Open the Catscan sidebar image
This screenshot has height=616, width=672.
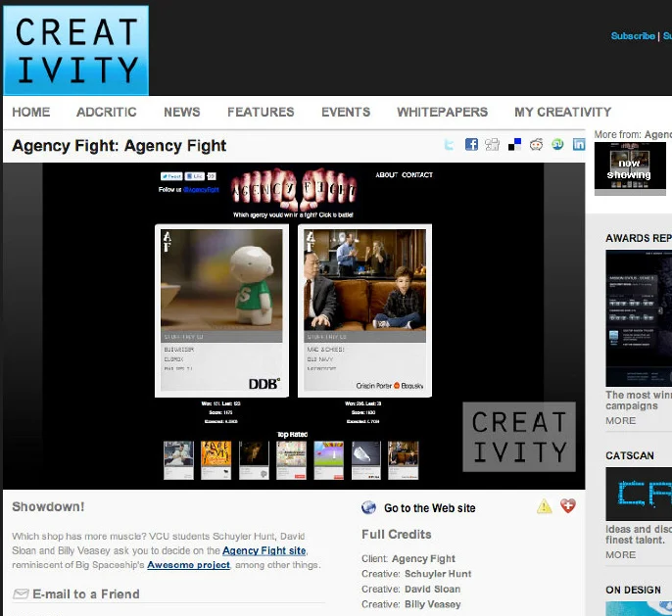(x=639, y=494)
